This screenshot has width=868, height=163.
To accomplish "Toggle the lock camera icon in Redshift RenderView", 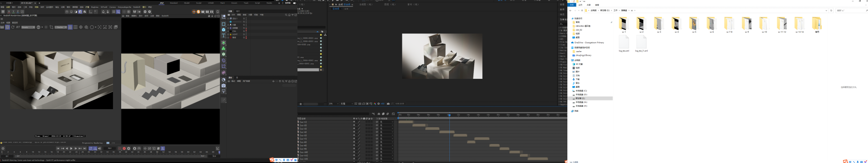I will (70, 27).
